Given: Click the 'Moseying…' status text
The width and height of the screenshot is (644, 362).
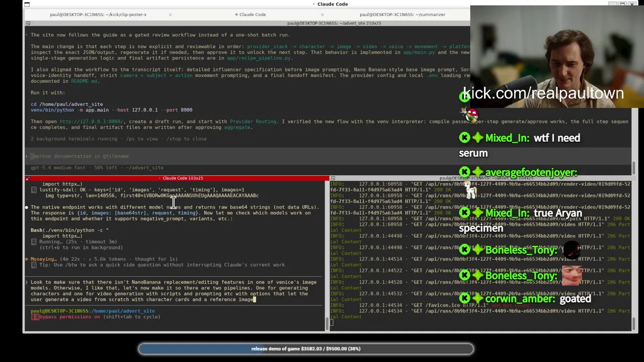Looking at the screenshot, I should coord(43,259).
